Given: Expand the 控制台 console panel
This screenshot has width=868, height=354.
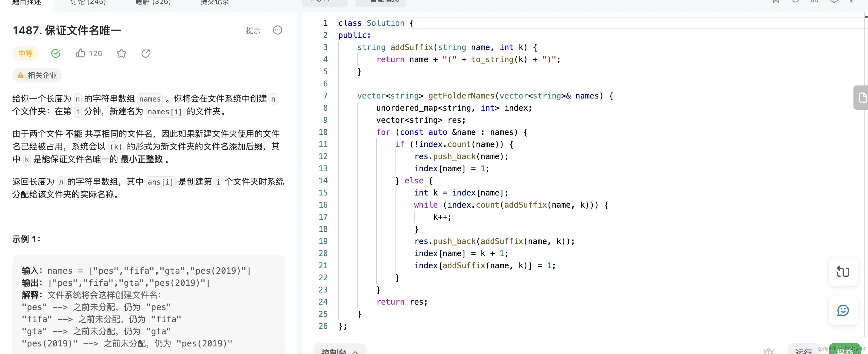Looking at the screenshot, I should [x=339, y=351].
